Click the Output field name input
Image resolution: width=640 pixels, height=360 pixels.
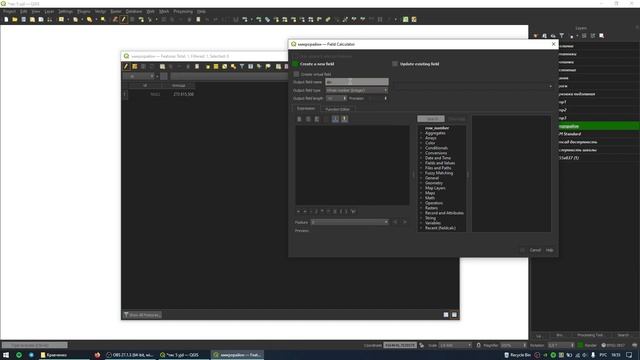point(357,82)
